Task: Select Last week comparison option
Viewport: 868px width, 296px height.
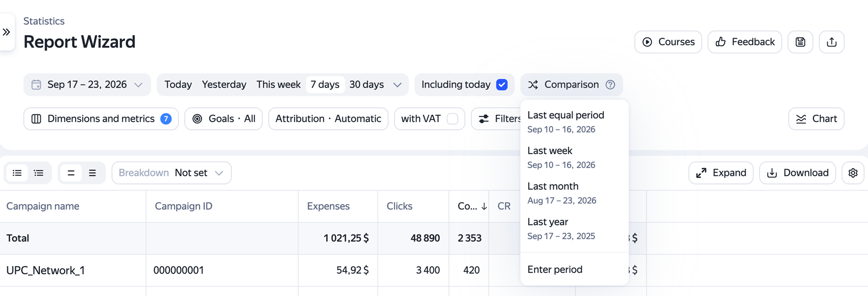Action: [574, 157]
